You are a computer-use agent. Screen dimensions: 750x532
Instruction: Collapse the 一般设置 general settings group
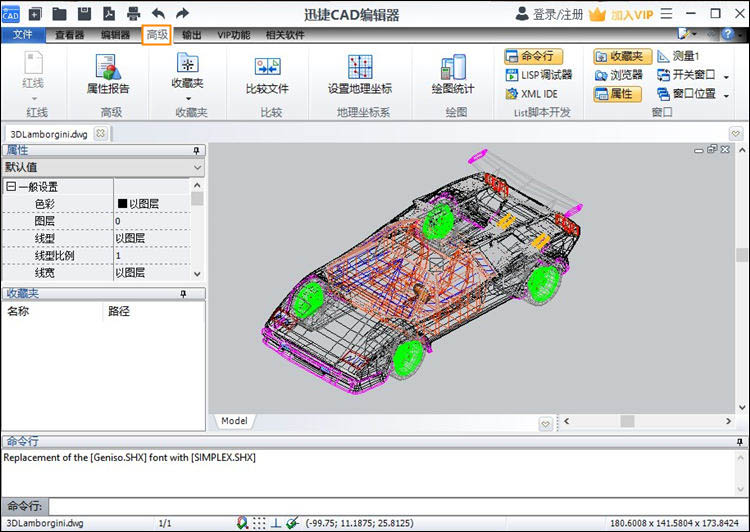click(11, 187)
